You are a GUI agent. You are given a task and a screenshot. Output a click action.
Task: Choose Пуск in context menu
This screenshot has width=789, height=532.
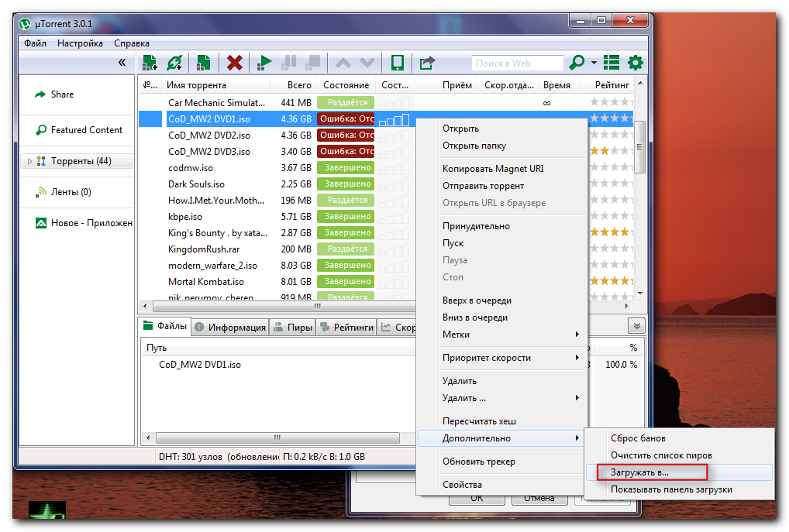pyautogui.click(x=502, y=243)
